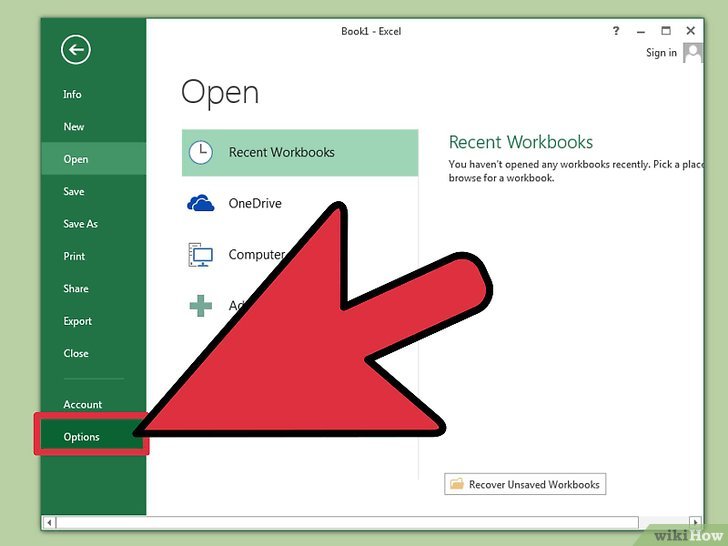Maximize the Excel window

click(x=666, y=31)
